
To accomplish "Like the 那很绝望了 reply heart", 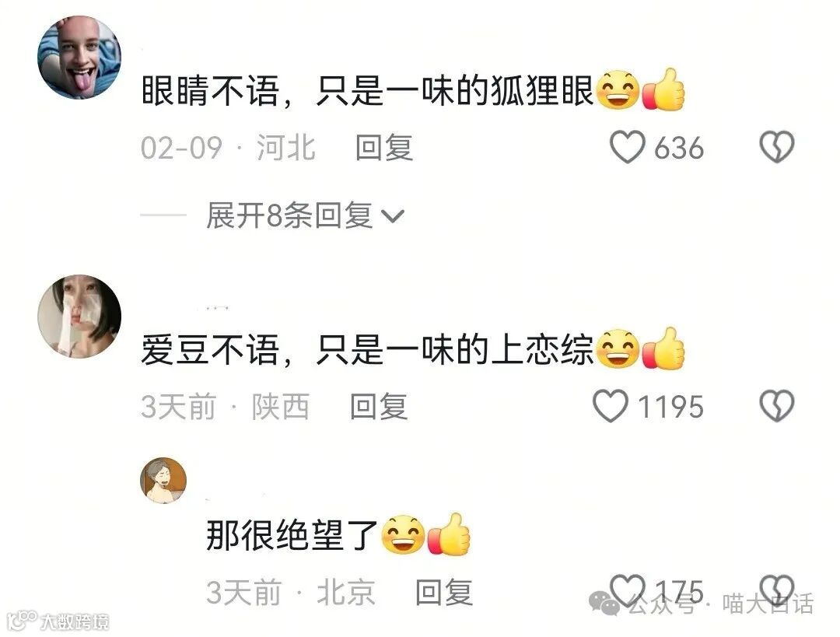I will pyautogui.click(x=628, y=590).
